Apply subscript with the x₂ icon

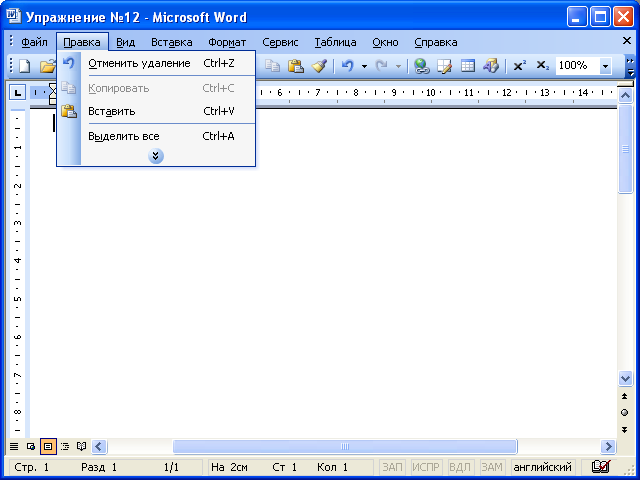(542, 66)
